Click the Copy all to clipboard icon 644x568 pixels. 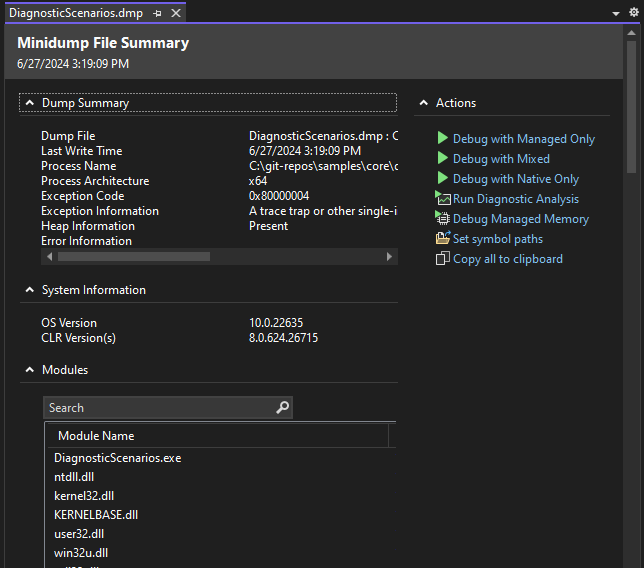[x=443, y=259]
